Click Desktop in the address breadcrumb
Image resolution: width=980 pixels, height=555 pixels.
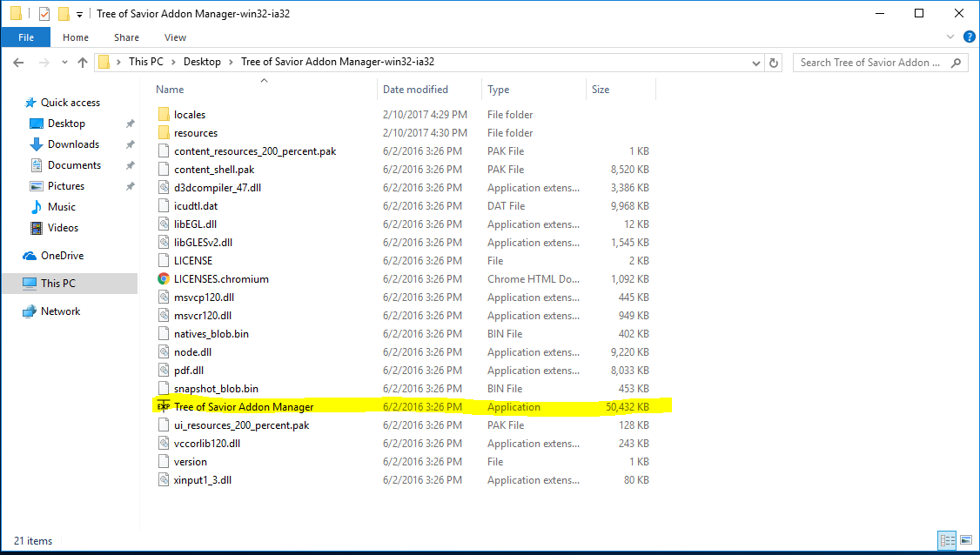(202, 62)
